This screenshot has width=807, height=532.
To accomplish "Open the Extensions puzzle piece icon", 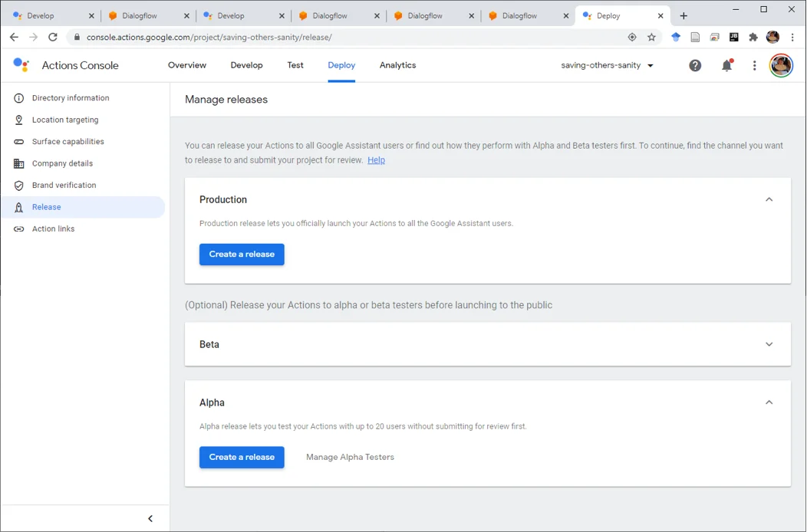I will [753, 37].
